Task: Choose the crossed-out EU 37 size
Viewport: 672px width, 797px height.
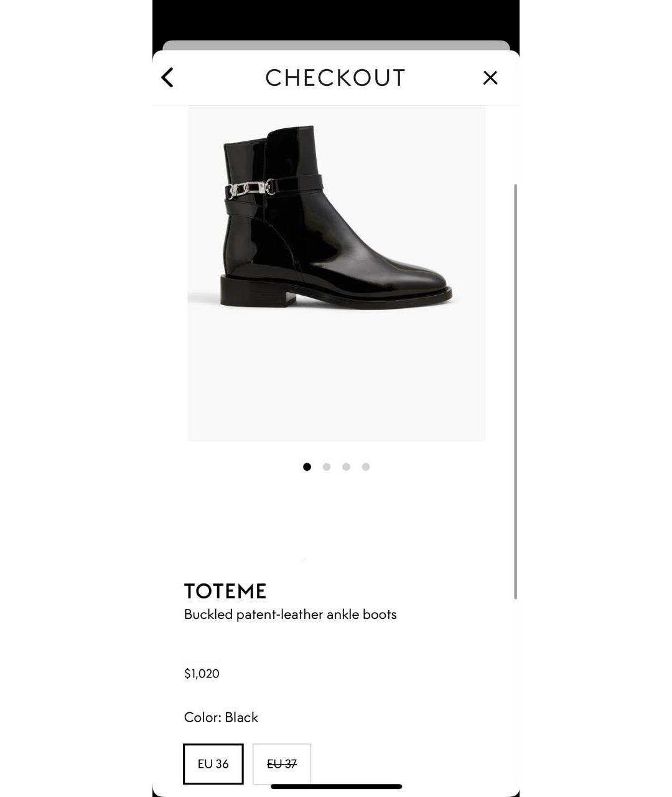Action: click(282, 764)
